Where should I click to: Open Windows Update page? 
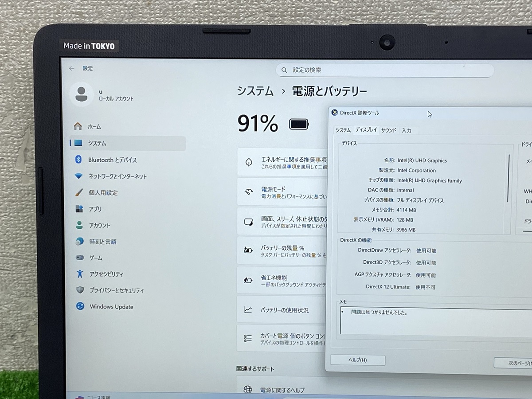pos(111,307)
